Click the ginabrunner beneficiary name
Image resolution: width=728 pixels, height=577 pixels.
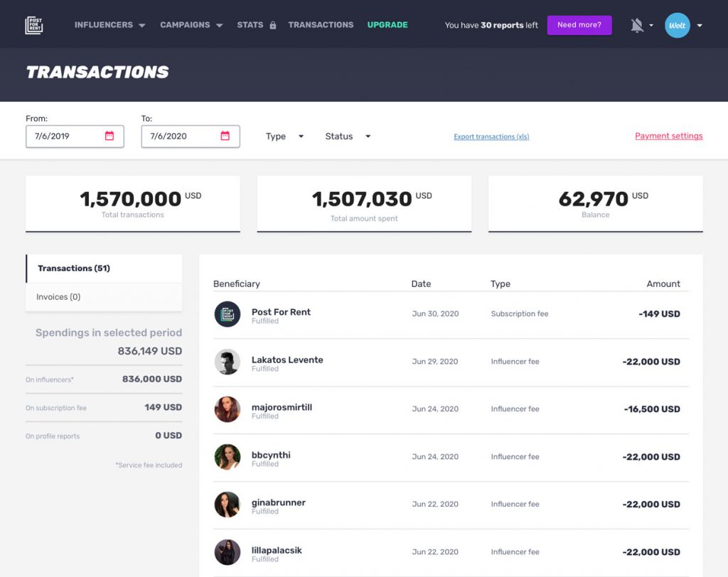tap(279, 502)
